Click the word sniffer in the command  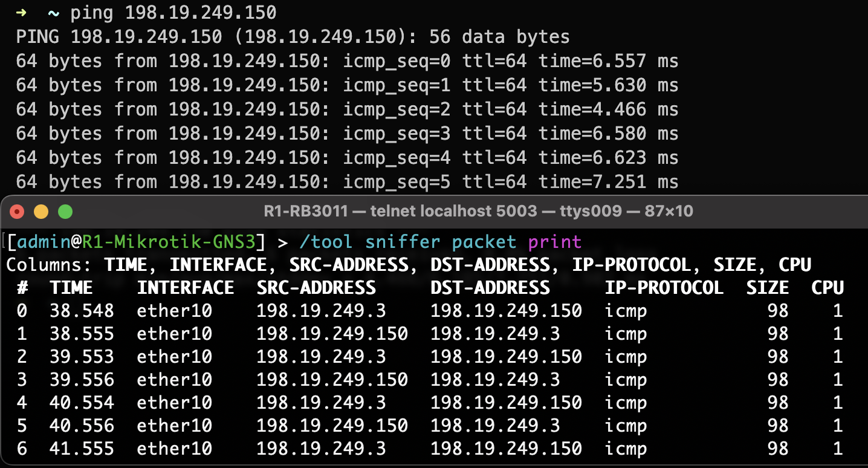403,242
